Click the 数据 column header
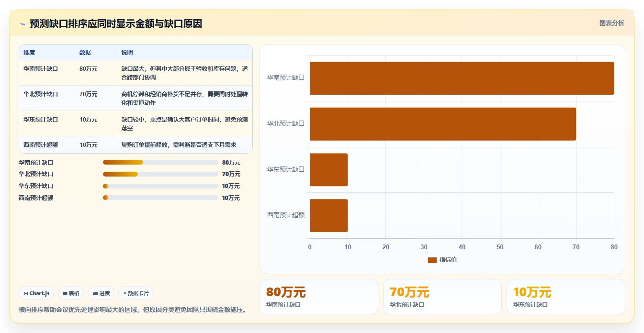Screen dimensions: 644x333 coord(85,53)
